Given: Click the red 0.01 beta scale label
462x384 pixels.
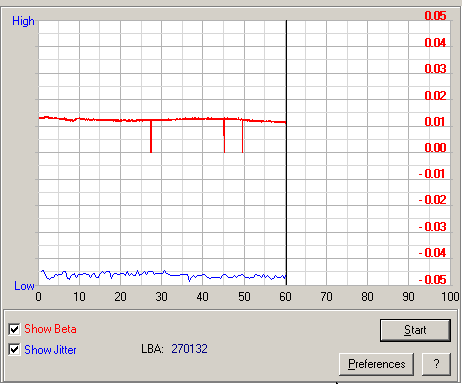Looking at the screenshot, I should [434, 121].
